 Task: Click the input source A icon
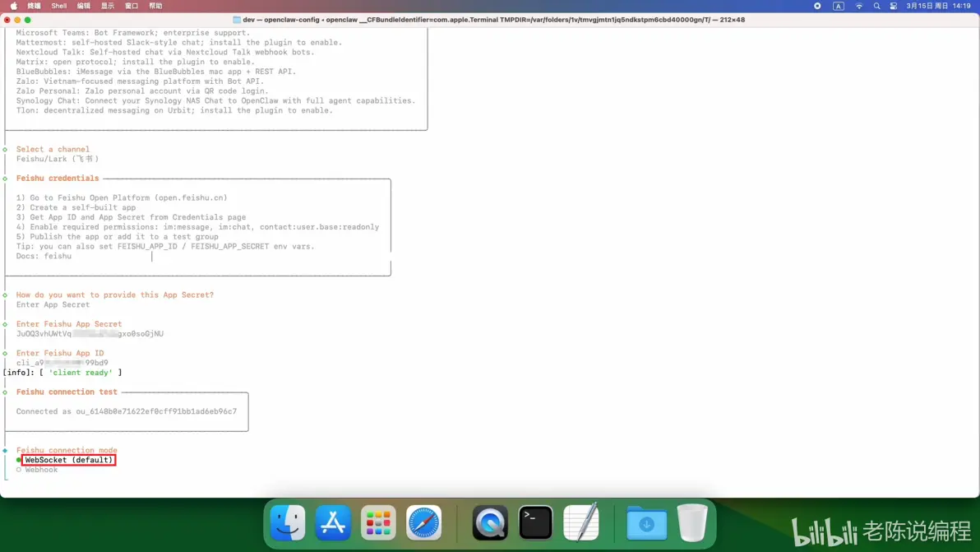pyautogui.click(x=838, y=6)
